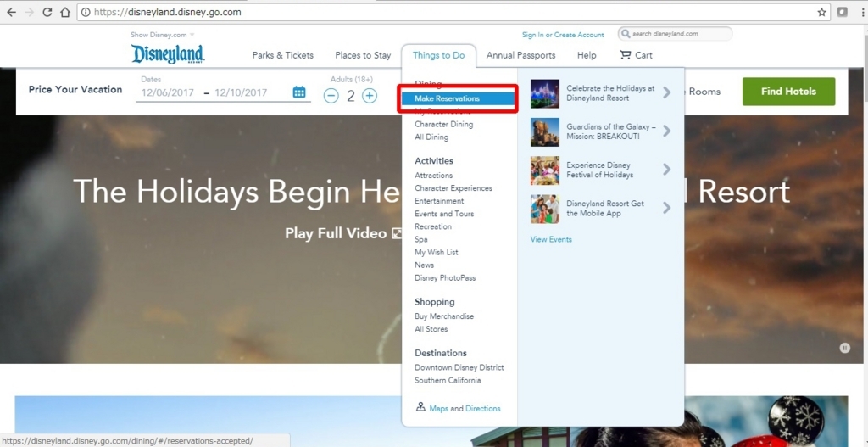The image size is (868, 447).
Task: Click the expand icon beside Play Full Video
Action: click(397, 233)
